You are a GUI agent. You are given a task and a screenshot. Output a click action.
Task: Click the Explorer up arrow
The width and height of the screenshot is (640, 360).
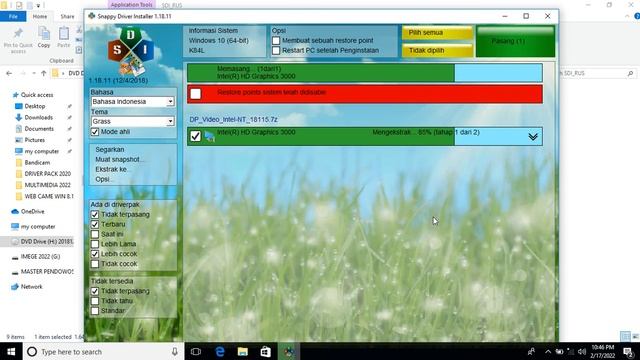(x=44, y=73)
